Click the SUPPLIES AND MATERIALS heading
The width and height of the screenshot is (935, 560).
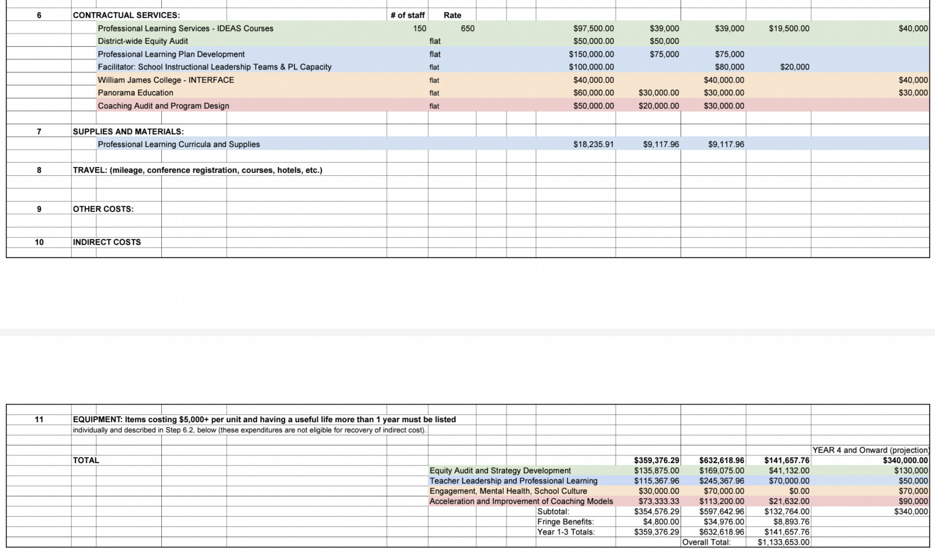click(x=128, y=132)
